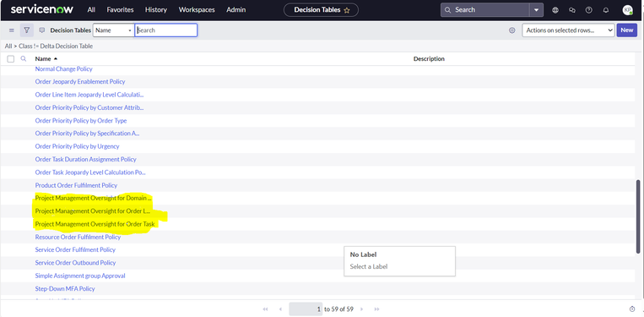Open the personalize list gear icon

pyautogui.click(x=511, y=30)
